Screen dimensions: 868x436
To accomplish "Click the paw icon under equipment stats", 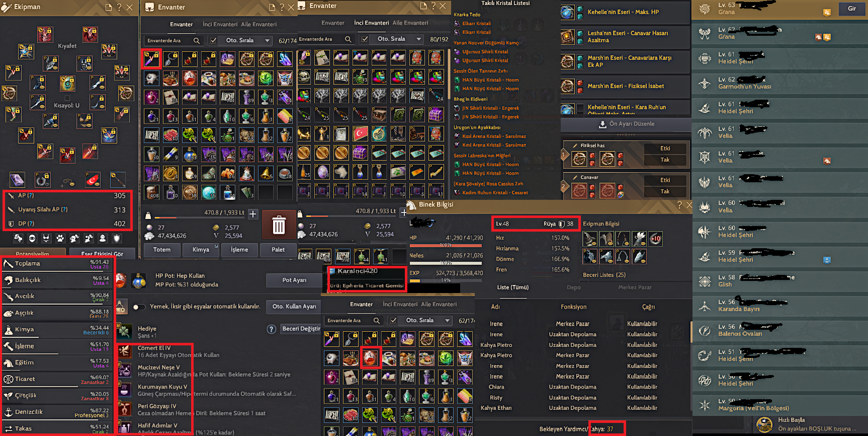I will 60,238.
